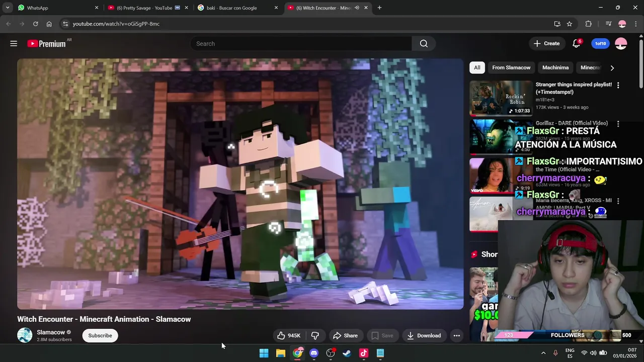Open the media controls icon

pos(608,24)
